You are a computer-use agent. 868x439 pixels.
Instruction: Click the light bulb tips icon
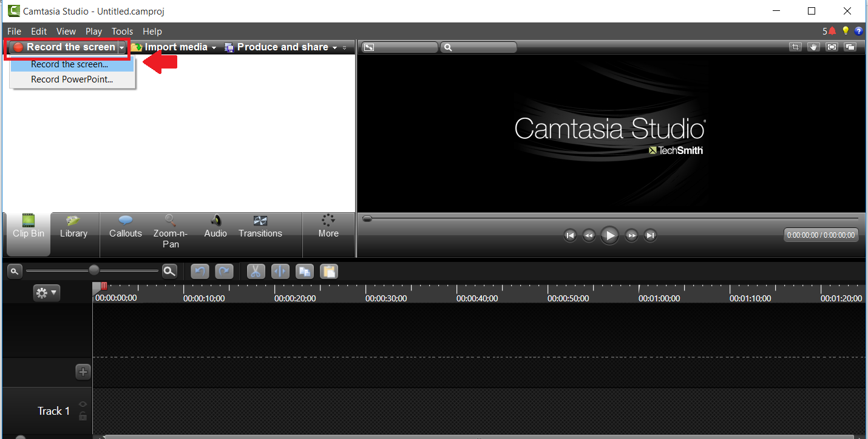click(845, 31)
